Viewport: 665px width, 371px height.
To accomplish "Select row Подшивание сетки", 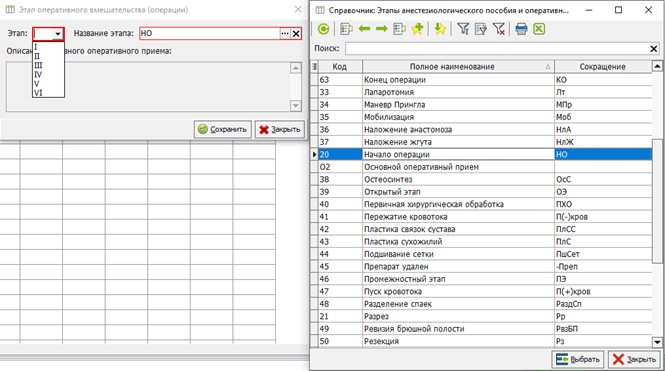I will point(481,254).
